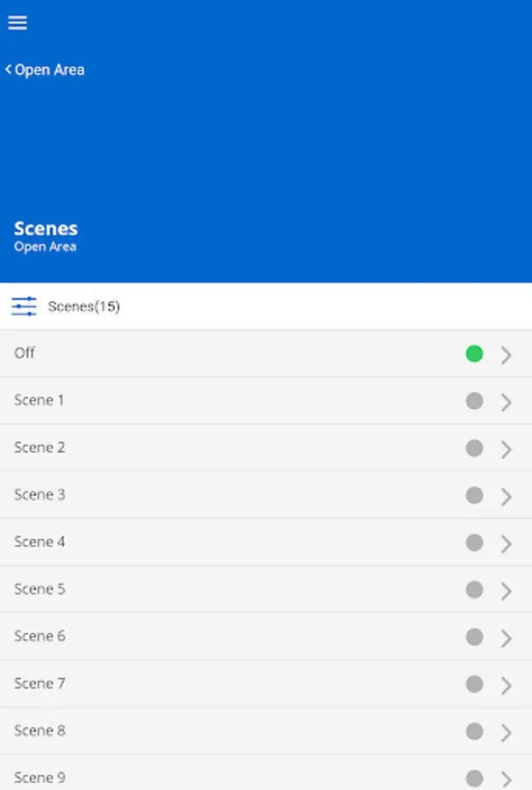
Task: Tap the Scene 9 label
Action: coord(40,778)
